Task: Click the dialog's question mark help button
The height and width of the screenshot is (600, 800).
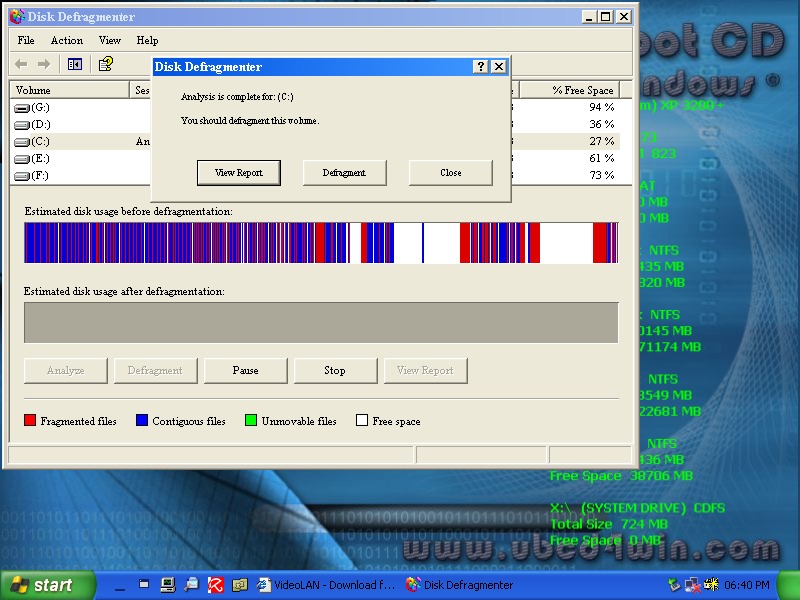Action: pos(480,67)
